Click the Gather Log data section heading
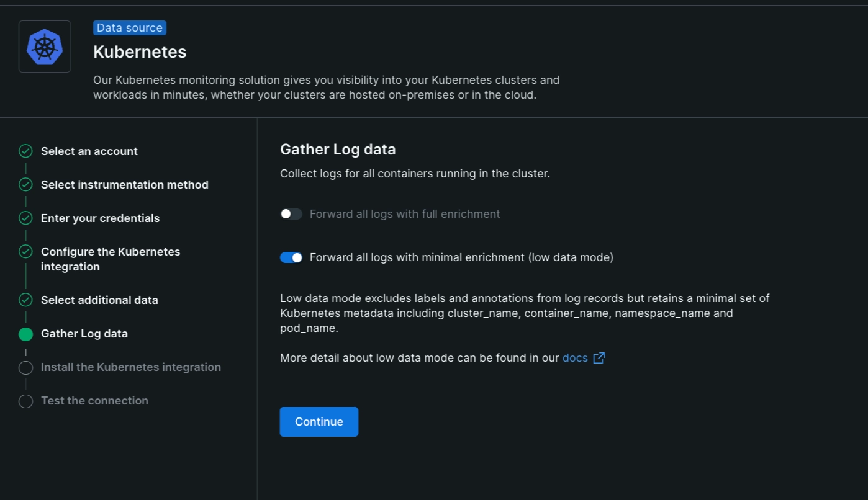The width and height of the screenshot is (868, 500). click(338, 150)
